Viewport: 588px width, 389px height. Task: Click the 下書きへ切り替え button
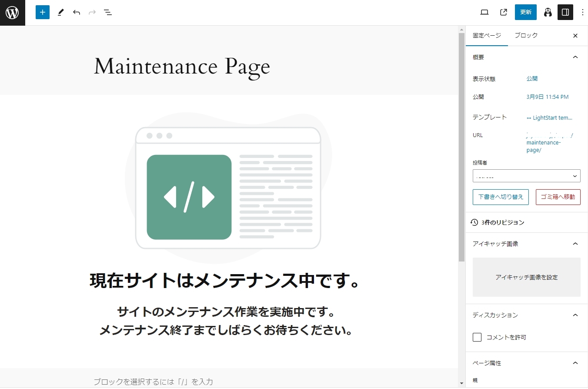tap(501, 197)
